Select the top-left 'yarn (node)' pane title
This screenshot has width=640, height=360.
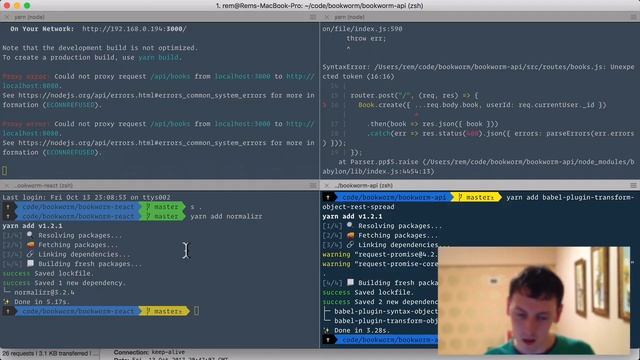point(29,17)
